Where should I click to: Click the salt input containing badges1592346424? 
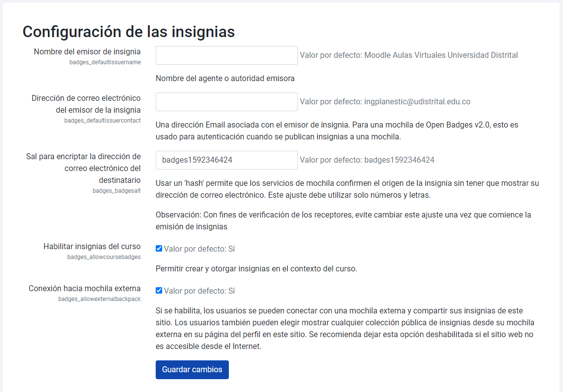point(226,160)
